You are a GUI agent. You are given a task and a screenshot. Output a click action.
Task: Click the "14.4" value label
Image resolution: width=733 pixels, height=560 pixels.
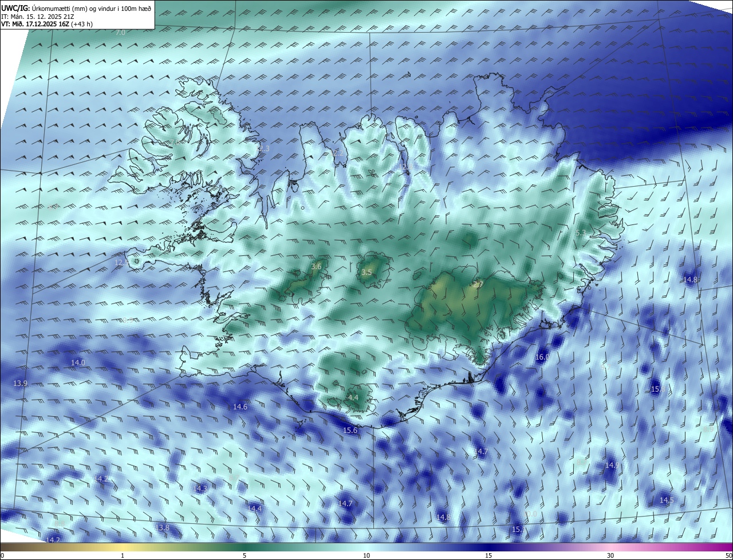point(254,508)
